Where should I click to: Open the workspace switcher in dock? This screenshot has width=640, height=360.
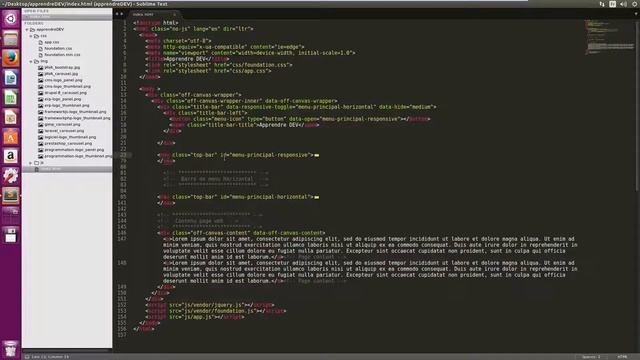(x=11, y=215)
